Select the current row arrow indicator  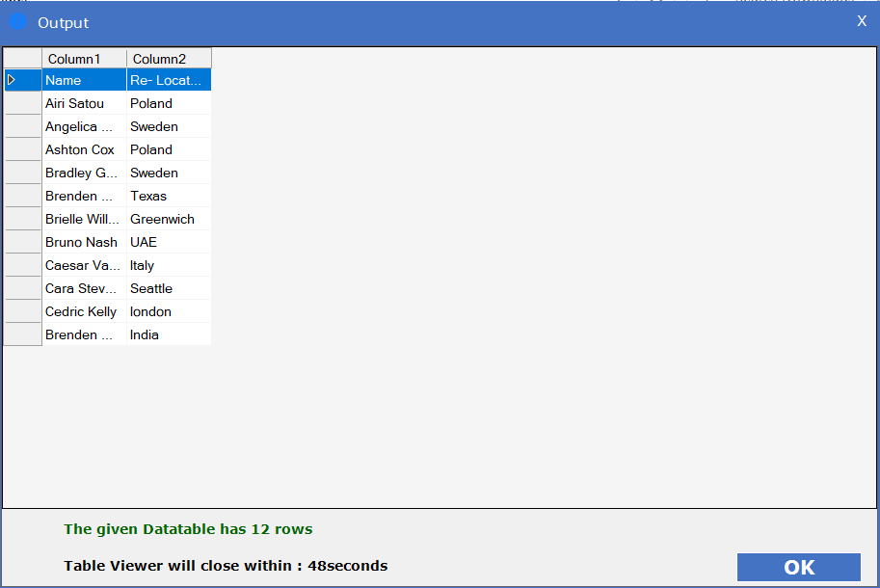[x=13, y=80]
